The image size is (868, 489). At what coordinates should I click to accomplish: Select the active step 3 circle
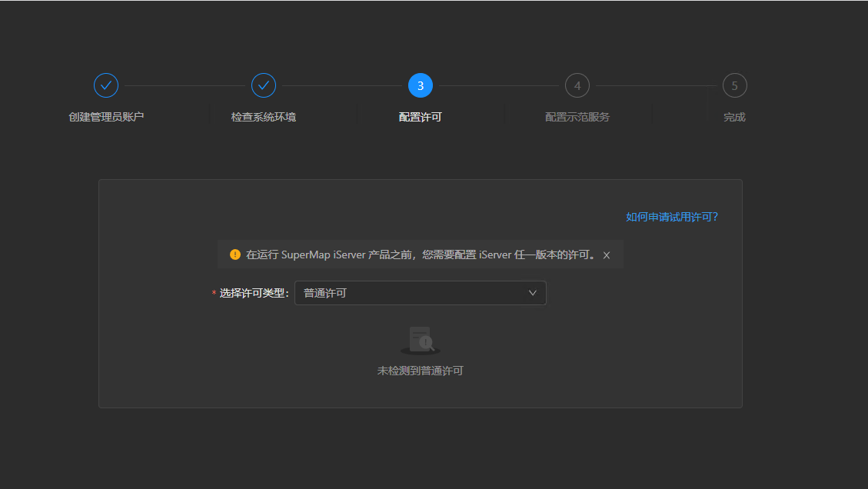420,85
